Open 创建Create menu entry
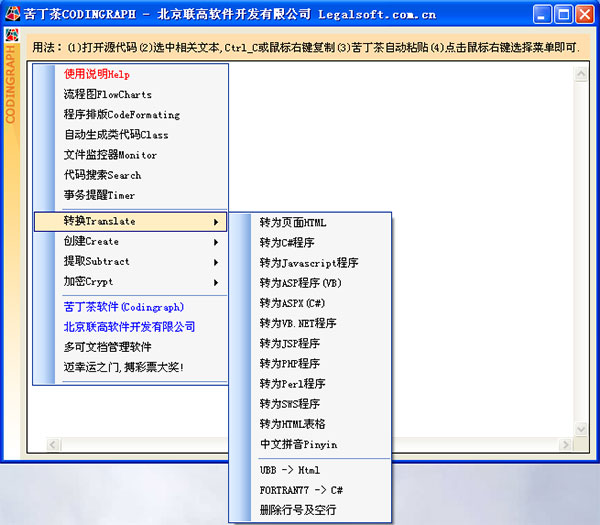This screenshot has height=525, width=600. coord(130,242)
